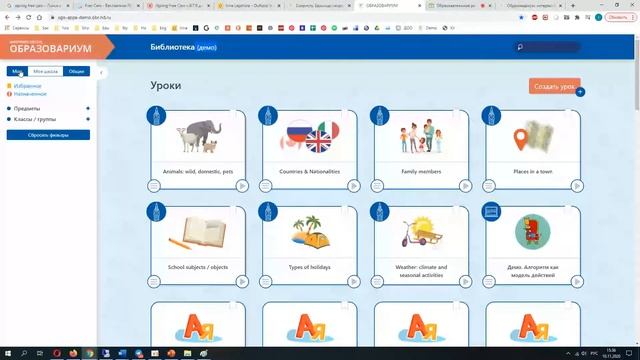The image size is (640, 360).
Task: Switch to the Мои filter tab
Action: [17, 71]
